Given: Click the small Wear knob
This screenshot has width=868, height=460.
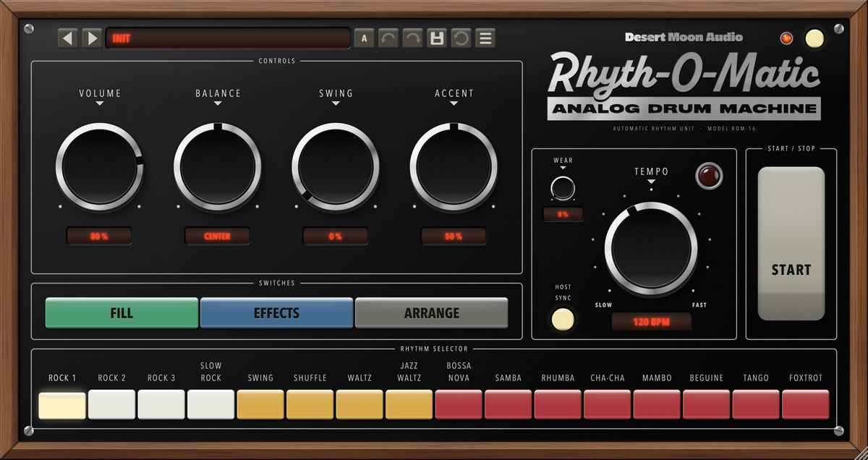Looking at the screenshot, I should coord(563,188).
